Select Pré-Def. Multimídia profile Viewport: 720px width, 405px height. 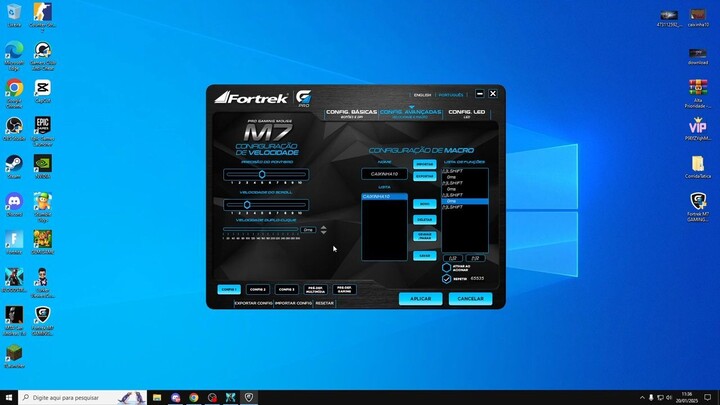(x=315, y=290)
